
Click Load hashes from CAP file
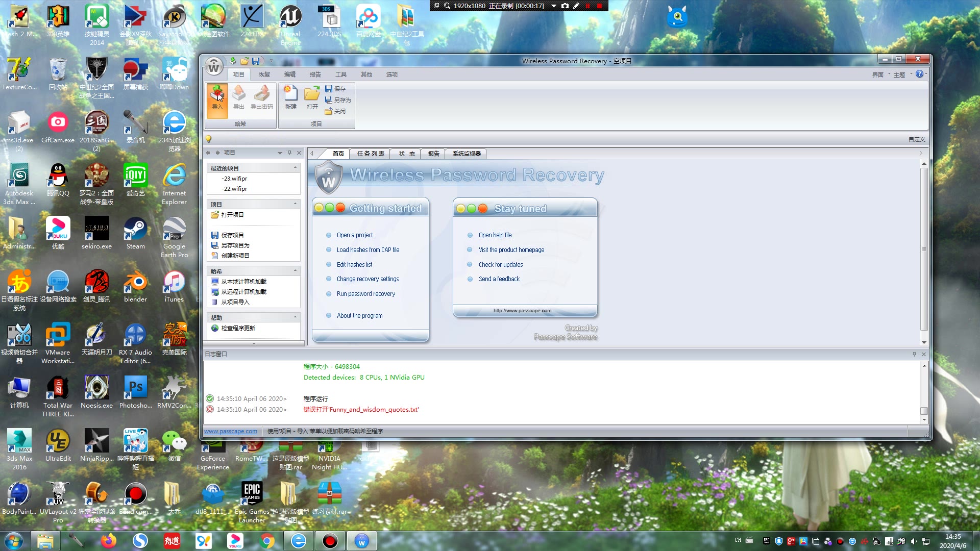pos(368,249)
